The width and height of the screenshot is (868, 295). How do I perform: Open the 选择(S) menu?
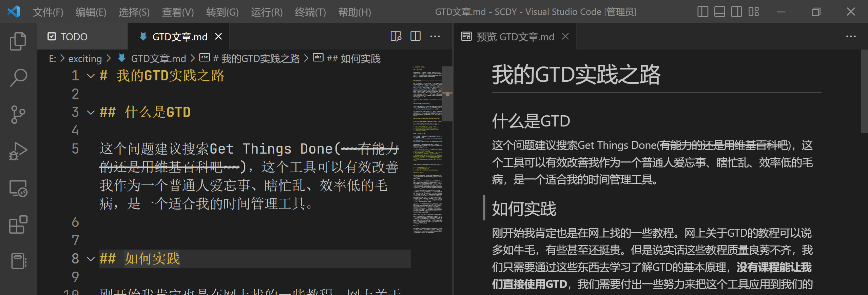134,12
